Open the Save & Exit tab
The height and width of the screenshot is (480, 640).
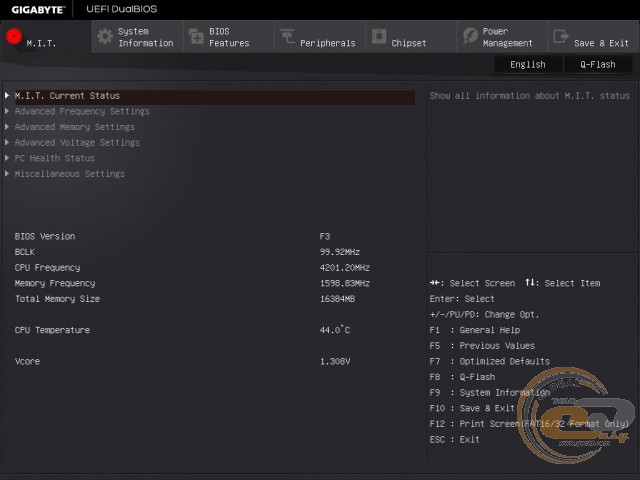594,37
